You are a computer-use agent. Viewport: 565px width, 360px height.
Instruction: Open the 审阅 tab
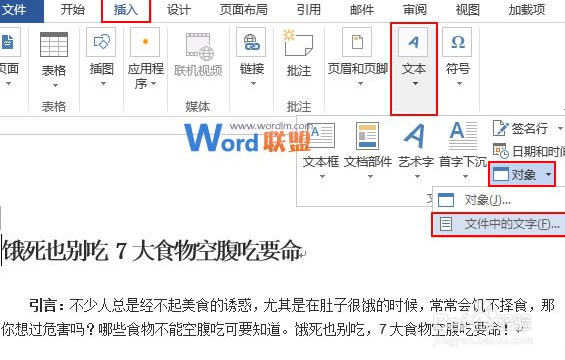point(414,10)
